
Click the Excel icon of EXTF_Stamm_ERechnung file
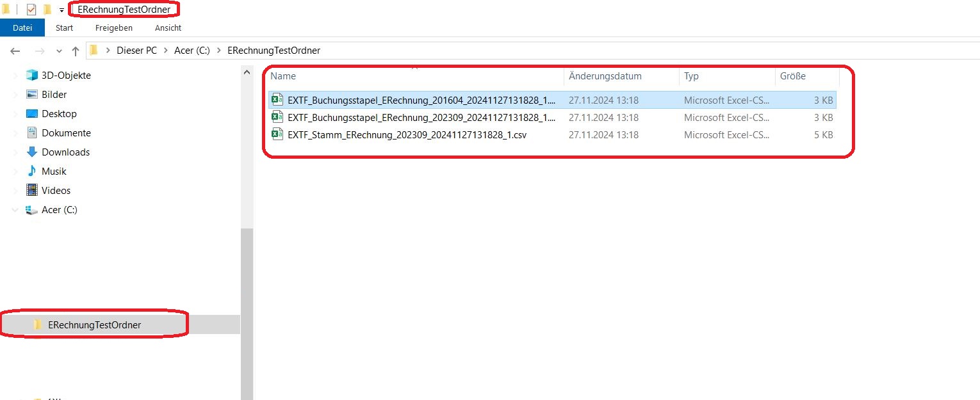(x=277, y=135)
